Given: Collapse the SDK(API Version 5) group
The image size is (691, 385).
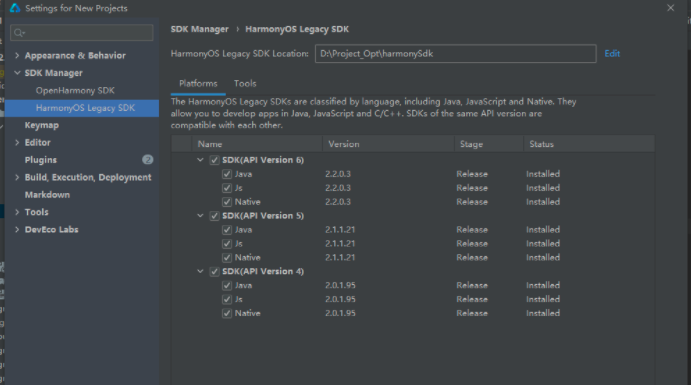Looking at the screenshot, I should point(200,216).
